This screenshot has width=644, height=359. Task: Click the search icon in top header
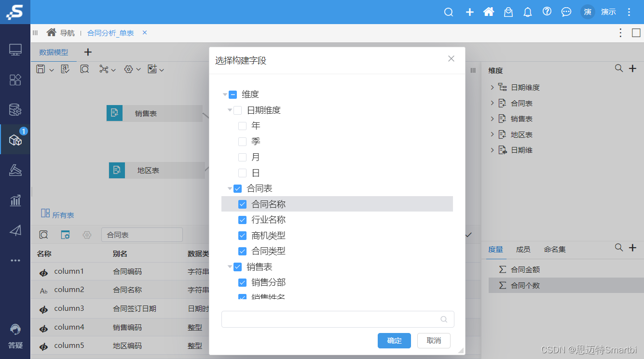[x=449, y=12]
